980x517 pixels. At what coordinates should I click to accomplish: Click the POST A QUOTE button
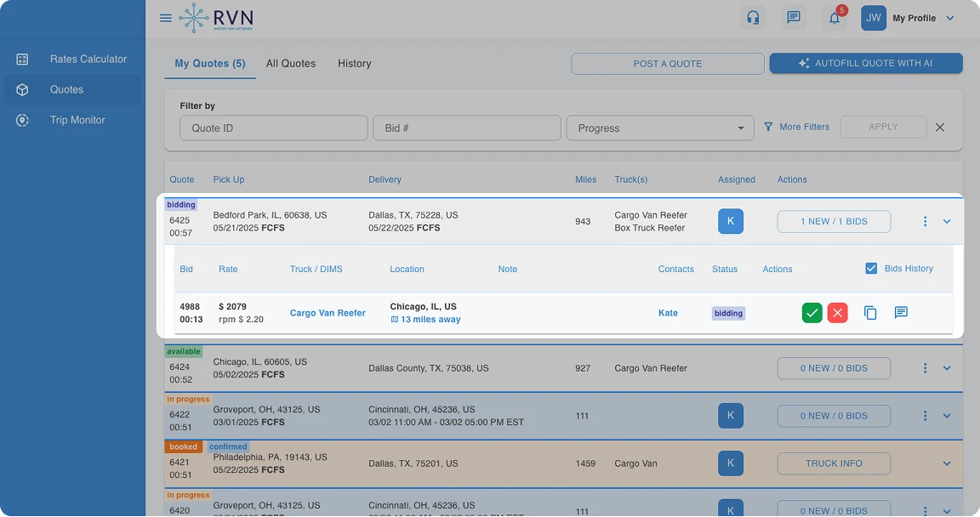pos(668,64)
